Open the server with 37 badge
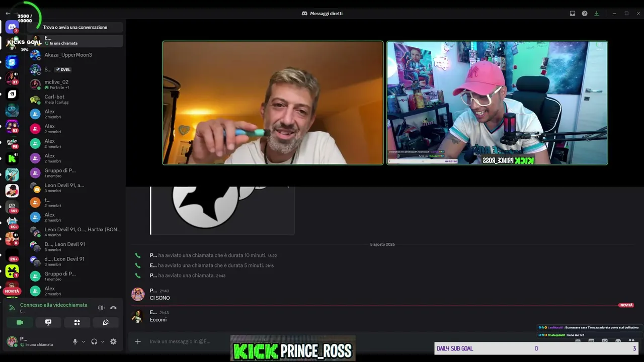This screenshot has width=644, height=362. 12,78
